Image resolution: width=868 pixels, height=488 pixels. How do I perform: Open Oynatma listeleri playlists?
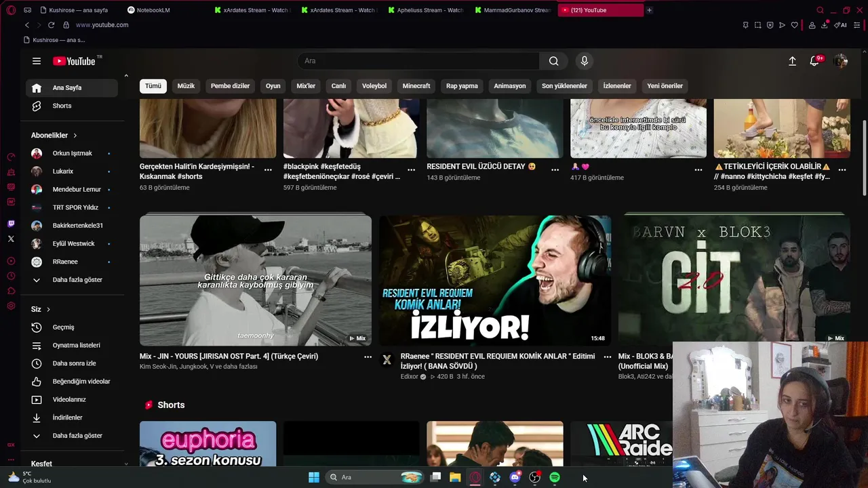(72, 345)
